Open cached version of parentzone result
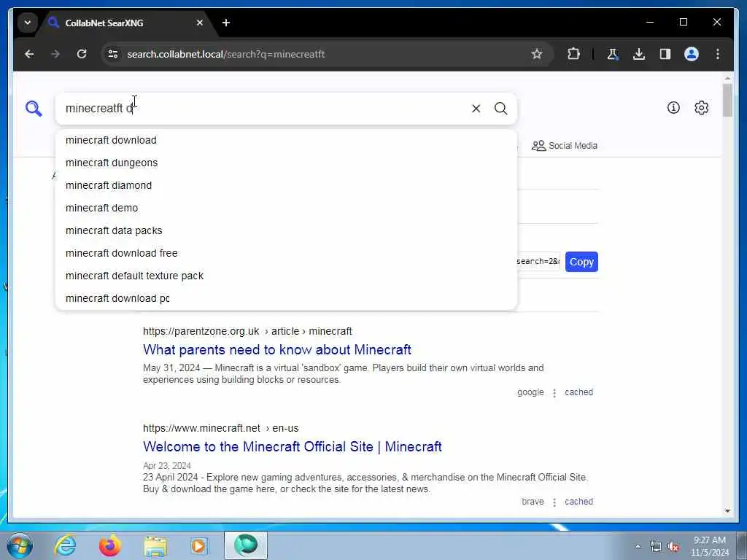Screen dimensions: 747x560 pos(578,392)
